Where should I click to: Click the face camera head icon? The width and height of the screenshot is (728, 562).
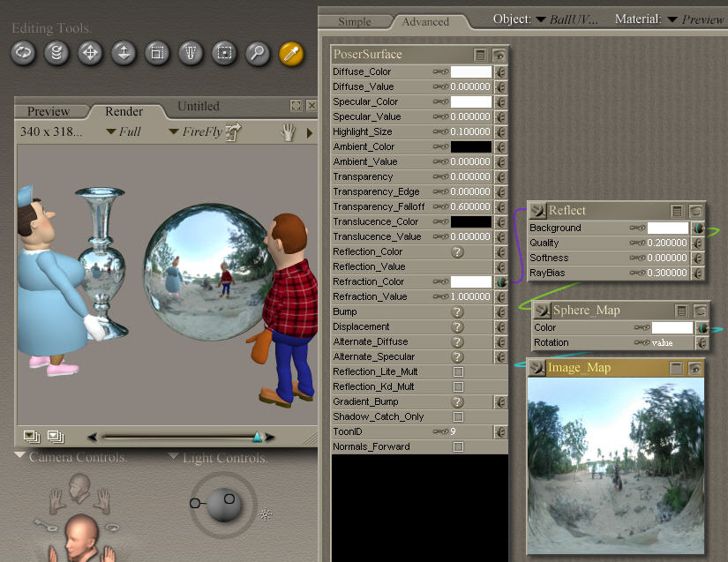(79, 486)
